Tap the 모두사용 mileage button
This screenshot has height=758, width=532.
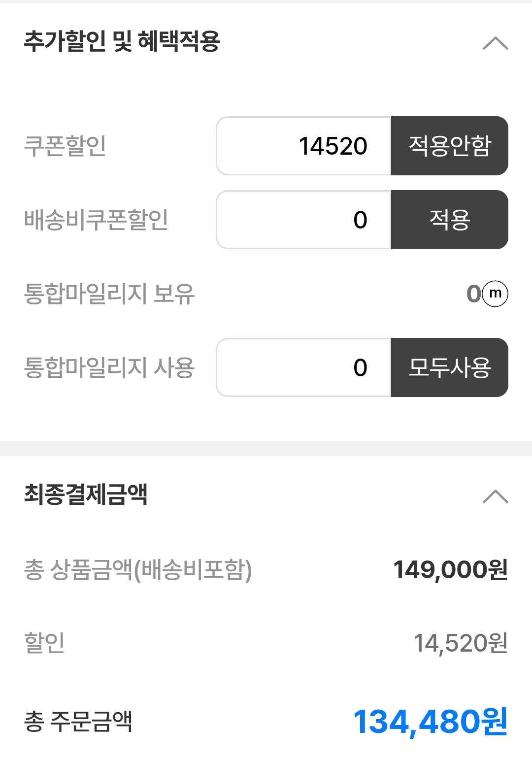(449, 367)
